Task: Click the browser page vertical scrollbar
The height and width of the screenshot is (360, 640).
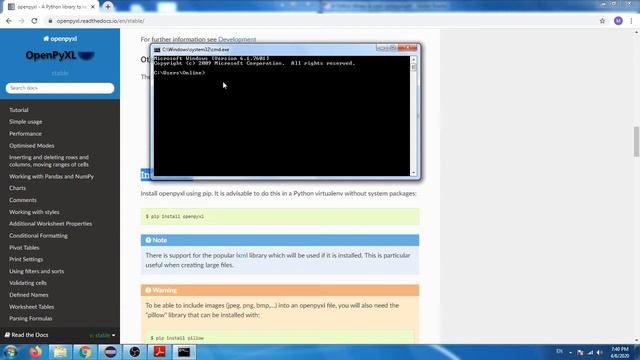Action: tap(636, 142)
